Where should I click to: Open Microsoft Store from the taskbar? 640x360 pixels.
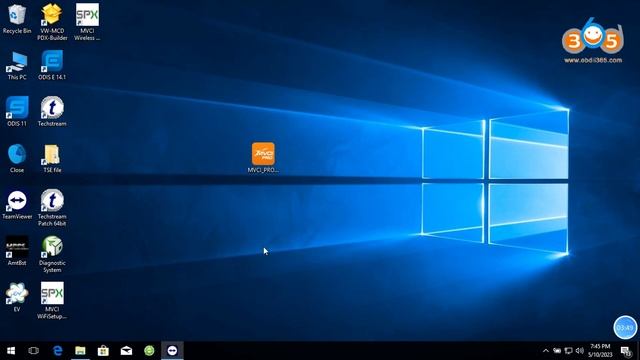coord(103,351)
